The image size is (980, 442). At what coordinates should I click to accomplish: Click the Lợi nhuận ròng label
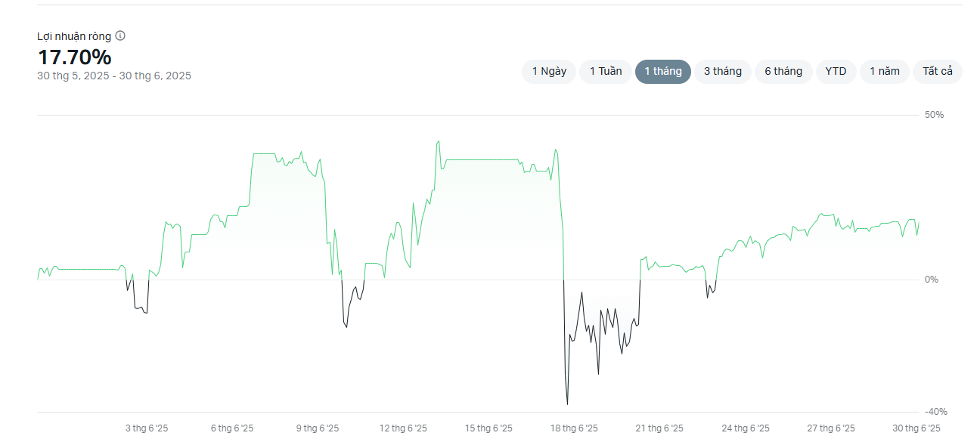point(74,36)
